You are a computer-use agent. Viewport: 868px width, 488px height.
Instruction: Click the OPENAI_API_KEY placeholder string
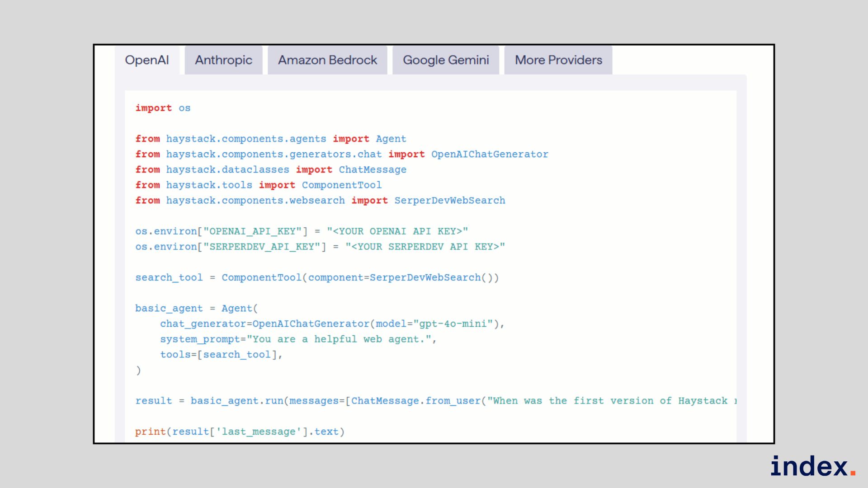397,231
